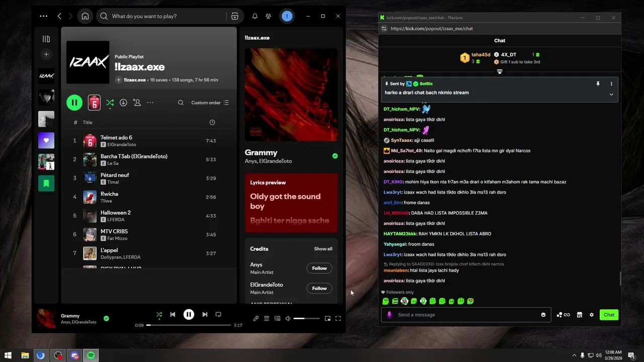Image resolution: width=644 pixels, height=362 pixels.
Task: Toggle the liked checkmark beside Grammy title
Action: (335, 156)
